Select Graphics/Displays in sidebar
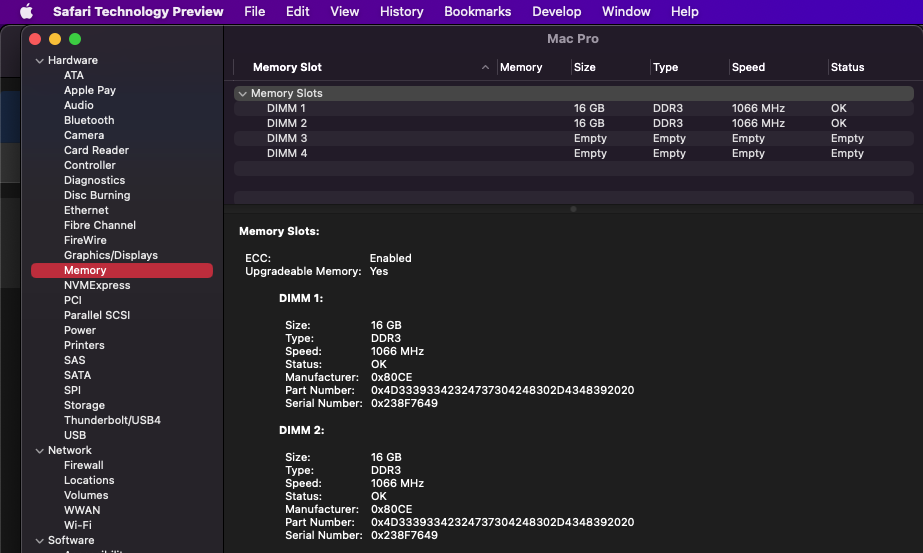This screenshot has width=923, height=553. pyautogui.click(x=111, y=255)
